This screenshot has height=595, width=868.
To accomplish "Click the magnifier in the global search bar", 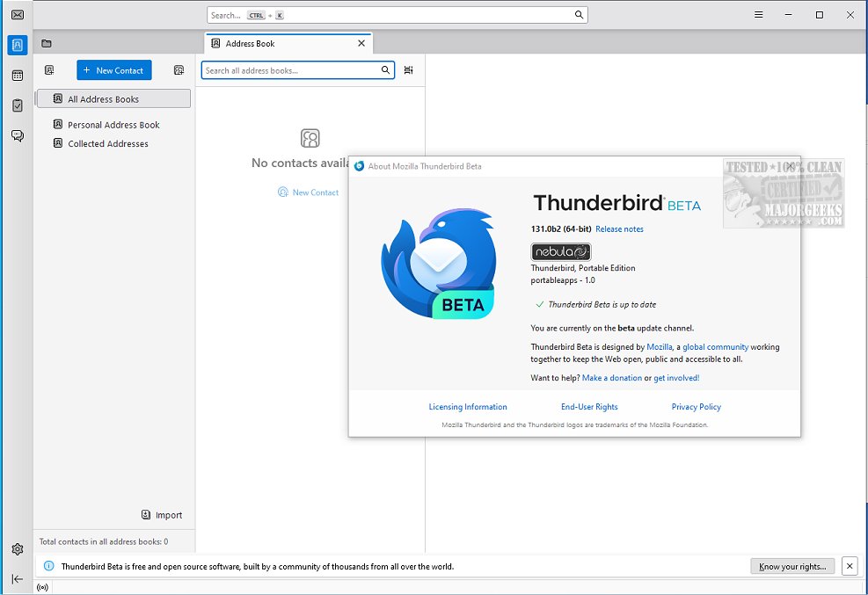I will 579,15.
